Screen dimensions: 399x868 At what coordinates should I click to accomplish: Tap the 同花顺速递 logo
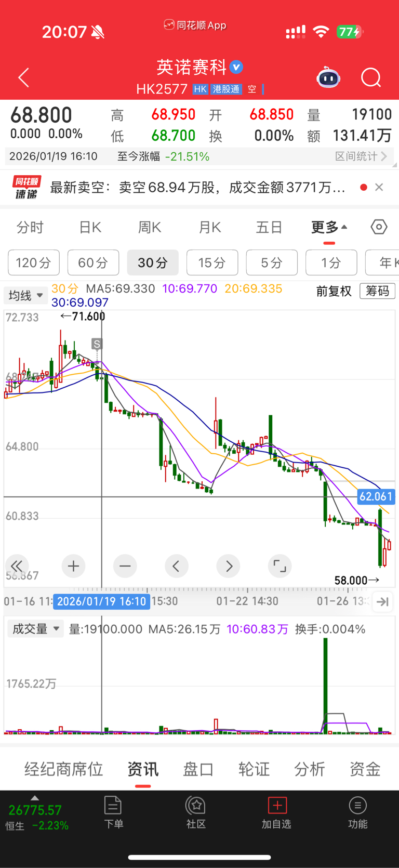tap(26, 187)
